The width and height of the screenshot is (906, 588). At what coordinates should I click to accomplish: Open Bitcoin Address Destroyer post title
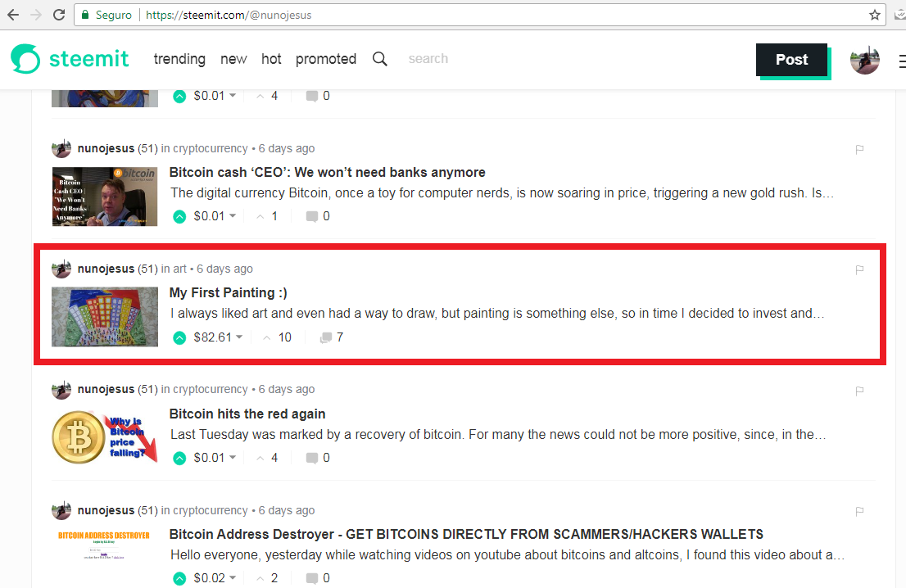(x=466, y=534)
